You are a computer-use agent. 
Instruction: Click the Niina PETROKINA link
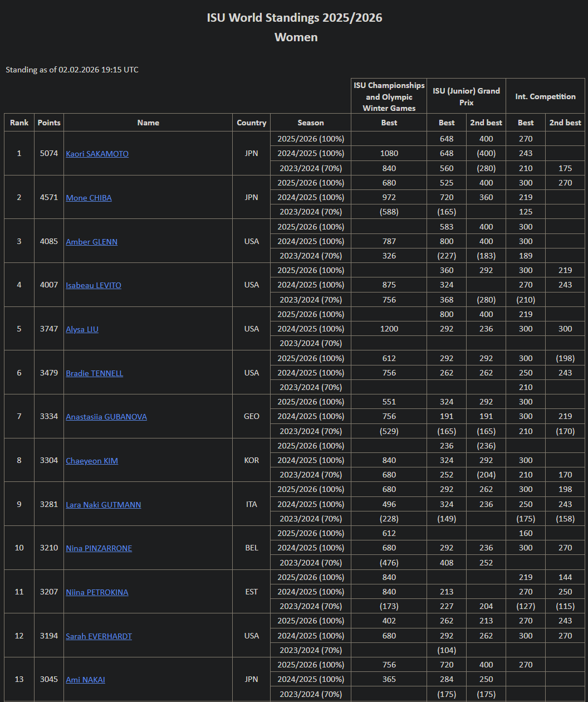tap(97, 592)
